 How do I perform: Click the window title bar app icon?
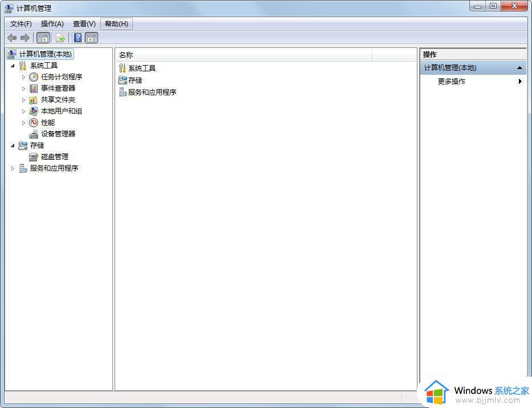pyautogui.click(x=9, y=8)
